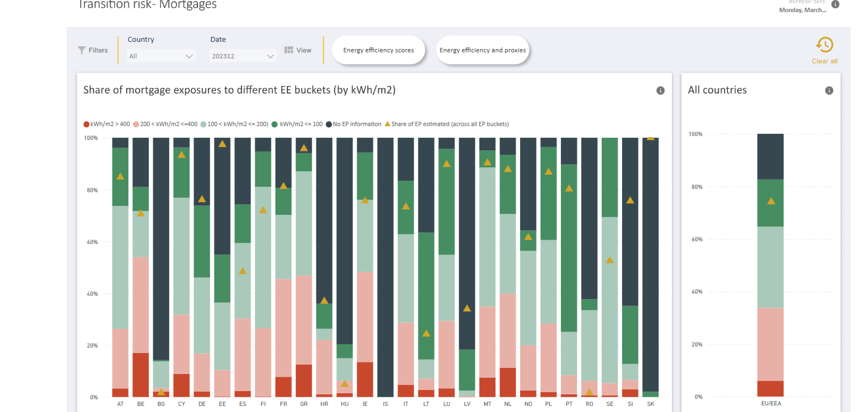Select the dark red segment of BE bar
This screenshot has height=412, width=868.
tap(141, 375)
